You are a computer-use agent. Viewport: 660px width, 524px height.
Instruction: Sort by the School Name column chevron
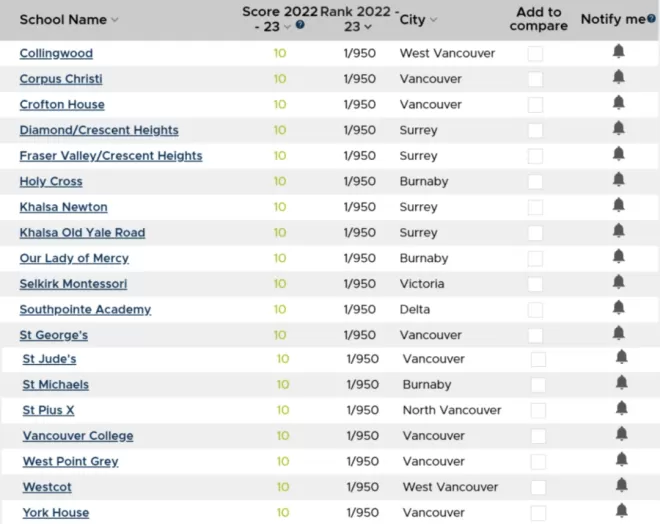[114, 20]
